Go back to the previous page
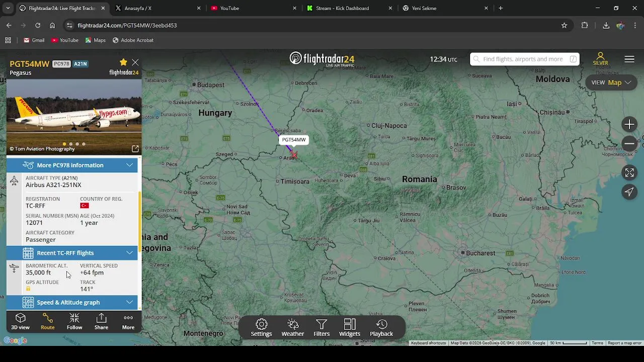The image size is (644, 362). [9, 25]
